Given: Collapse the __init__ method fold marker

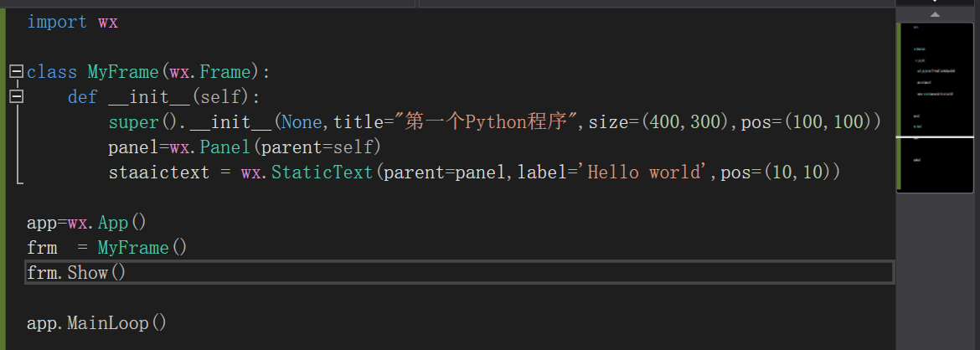Looking at the screenshot, I should 15,97.
